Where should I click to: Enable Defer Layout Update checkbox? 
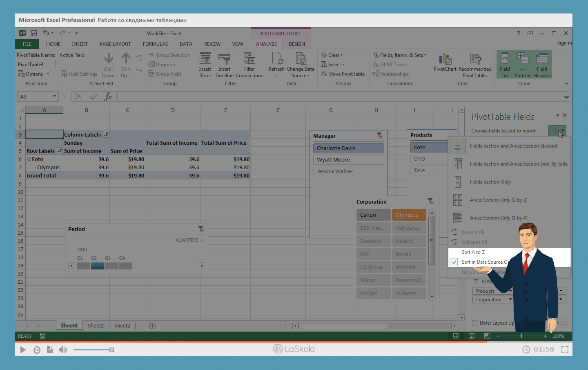point(474,323)
